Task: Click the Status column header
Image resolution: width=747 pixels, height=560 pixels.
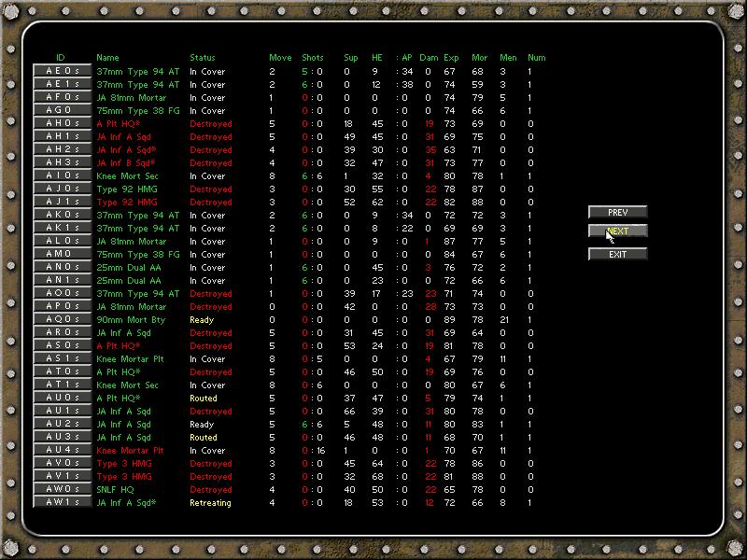Action: pos(203,58)
